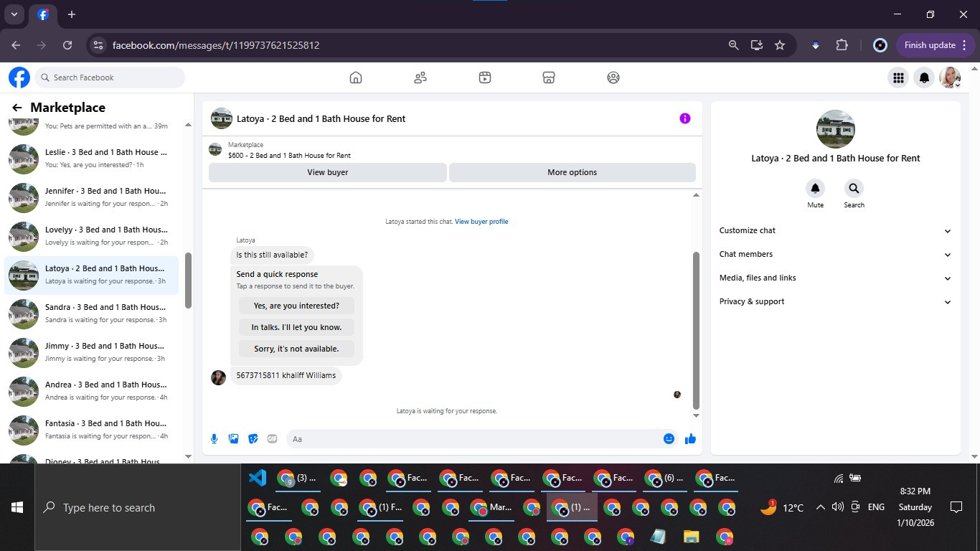Open the Sandra conversation
Image resolution: width=980 pixels, height=551 pixels.
pyautogui.click(x=91, y=314)
